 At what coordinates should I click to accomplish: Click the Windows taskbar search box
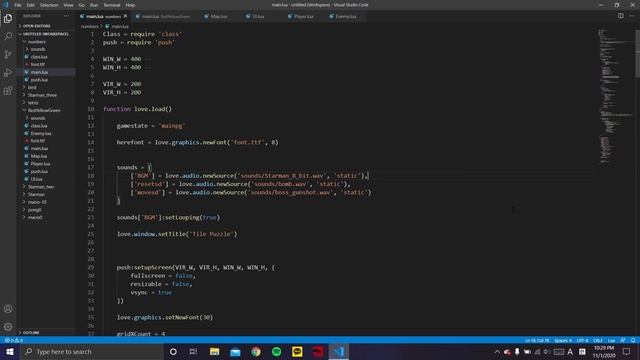coord(91,351)
